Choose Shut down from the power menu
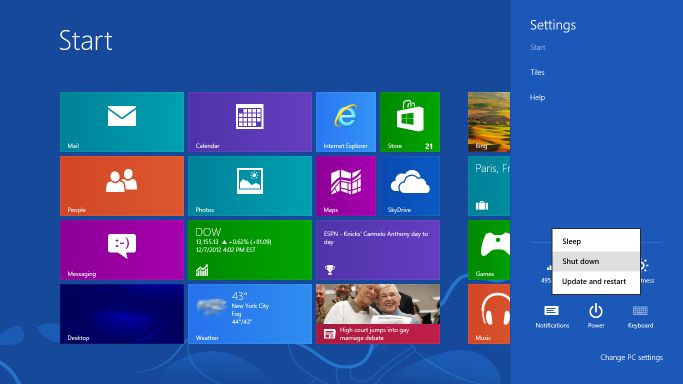 coord(596,261)
